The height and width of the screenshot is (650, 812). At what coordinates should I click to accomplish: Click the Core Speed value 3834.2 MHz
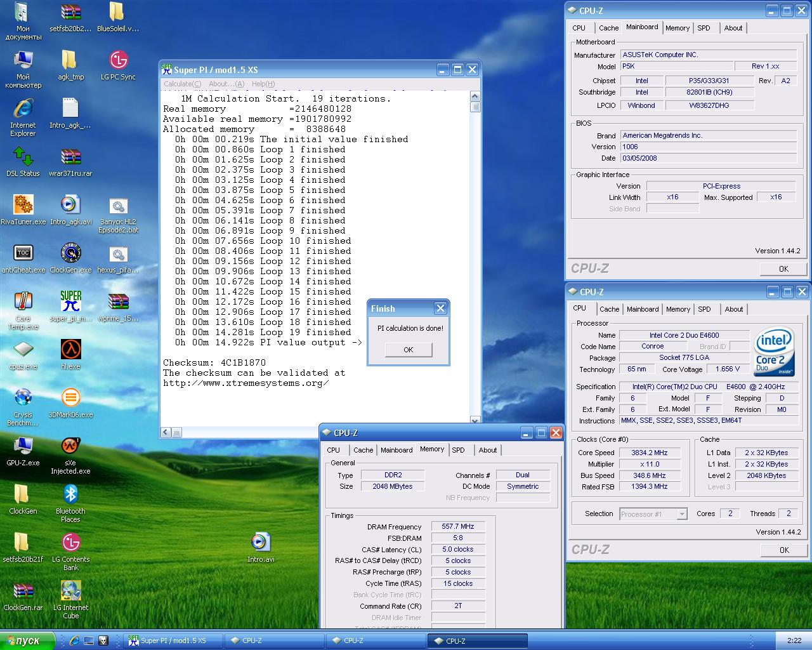click(650, 453)
